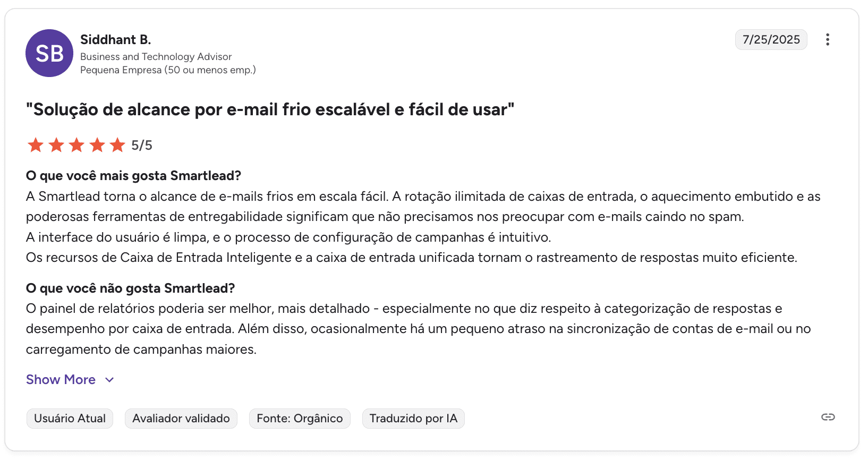Screen dimensions: 868x460
Task: Open the three-dot options menu
Action: pos(827,40)
